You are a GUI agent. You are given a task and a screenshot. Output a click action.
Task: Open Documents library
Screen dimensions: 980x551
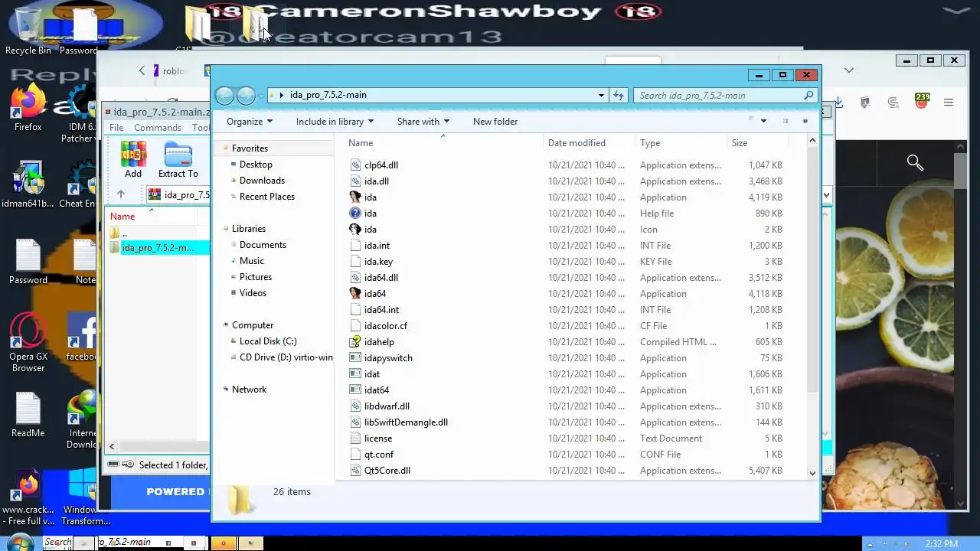tap(263, 245)
